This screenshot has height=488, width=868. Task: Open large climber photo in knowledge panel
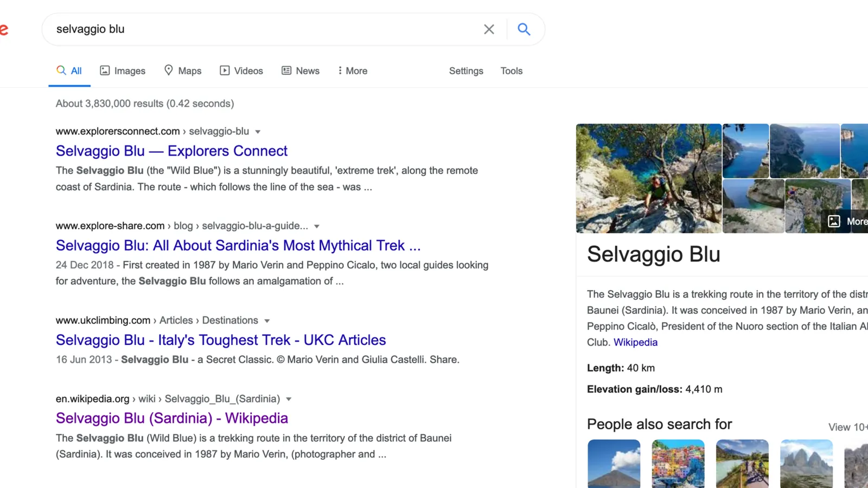pyautogui.click(x=649, y=178)
